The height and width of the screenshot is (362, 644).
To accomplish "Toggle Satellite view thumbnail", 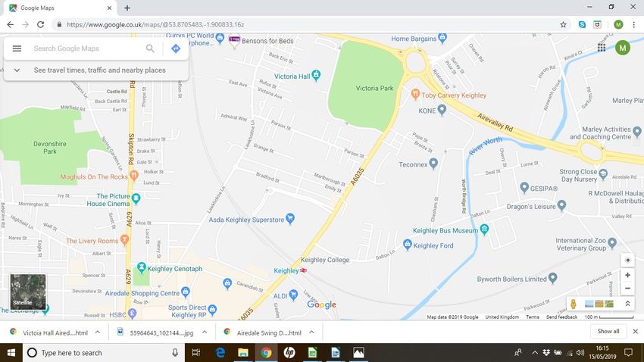I will pyautogui.click(x=28, y=292).
